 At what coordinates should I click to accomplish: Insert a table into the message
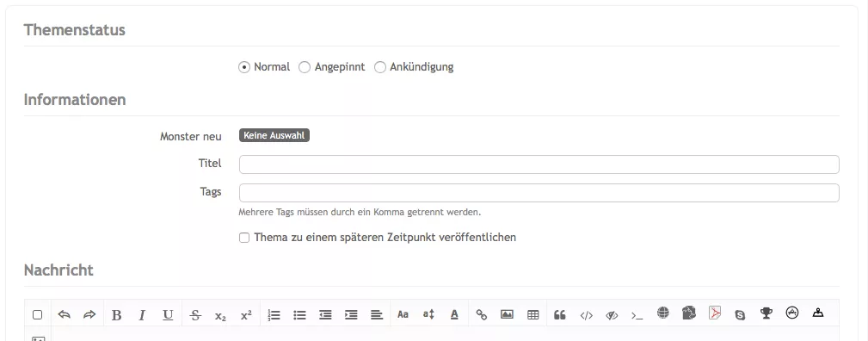[x=533, y=315]
